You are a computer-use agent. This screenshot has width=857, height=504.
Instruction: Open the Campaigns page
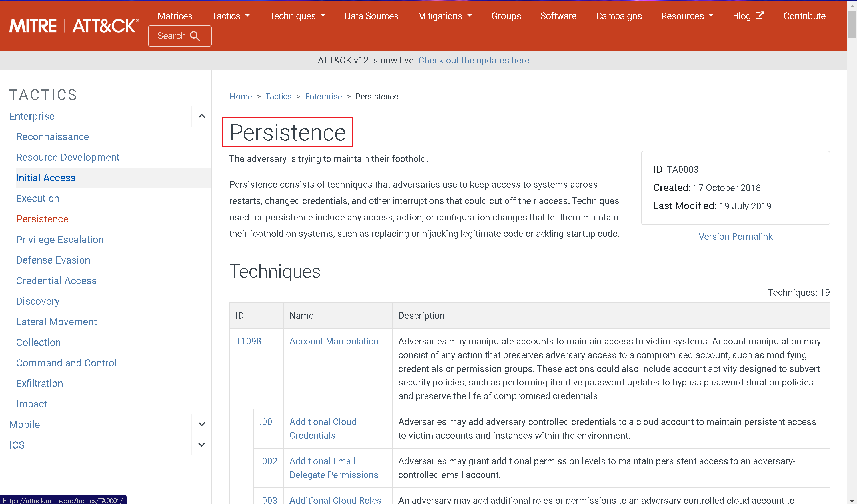618,16
